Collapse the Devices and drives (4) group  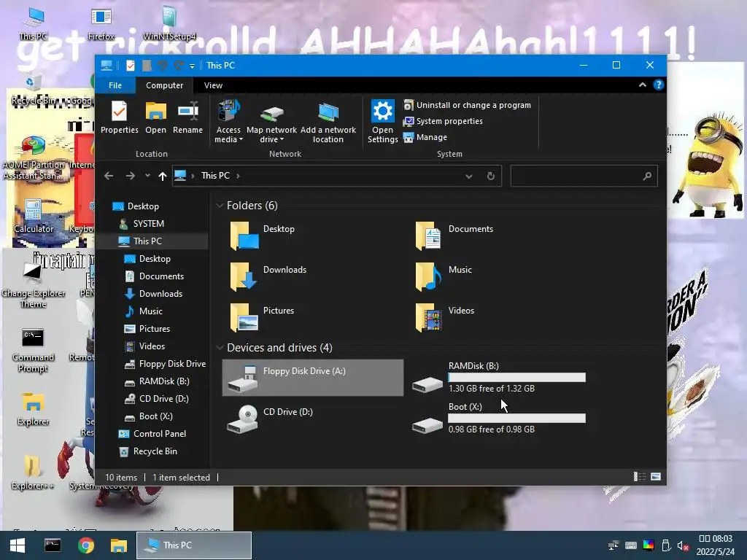click(220, 348)
